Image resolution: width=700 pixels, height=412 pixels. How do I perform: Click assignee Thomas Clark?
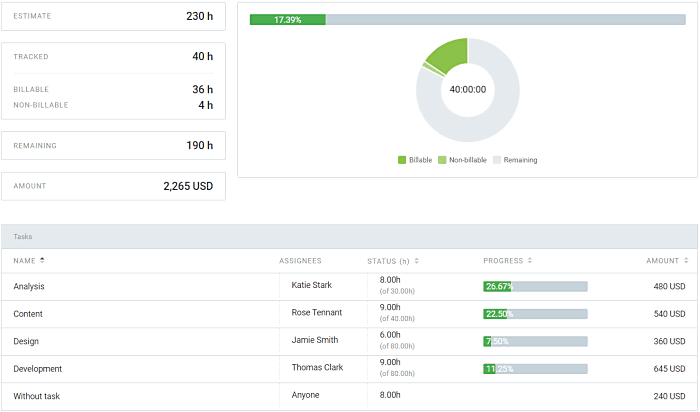tap(317, 368)
